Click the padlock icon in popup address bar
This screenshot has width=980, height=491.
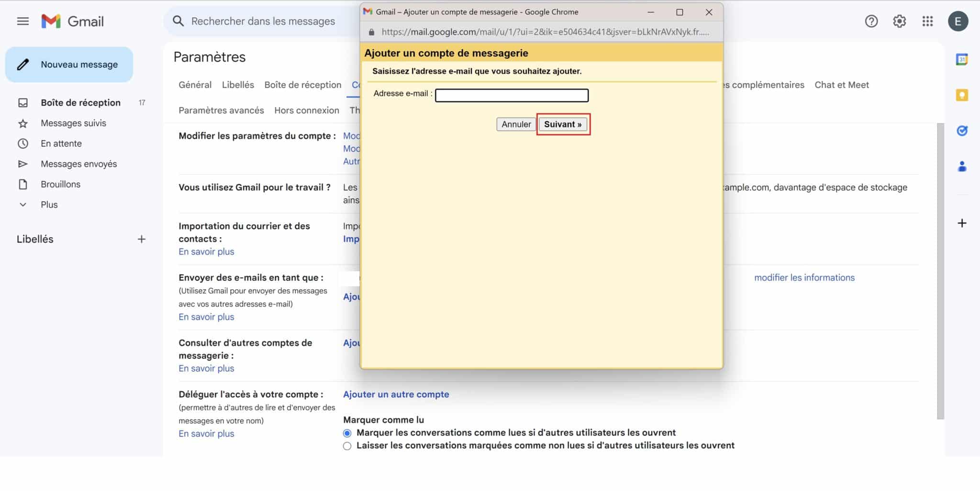[x=371, y=32]
